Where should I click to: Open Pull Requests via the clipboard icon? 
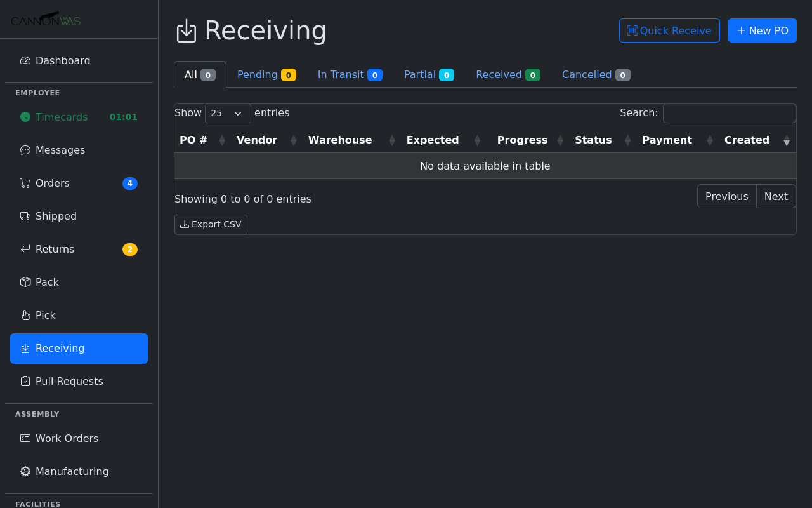coord(25,381)
